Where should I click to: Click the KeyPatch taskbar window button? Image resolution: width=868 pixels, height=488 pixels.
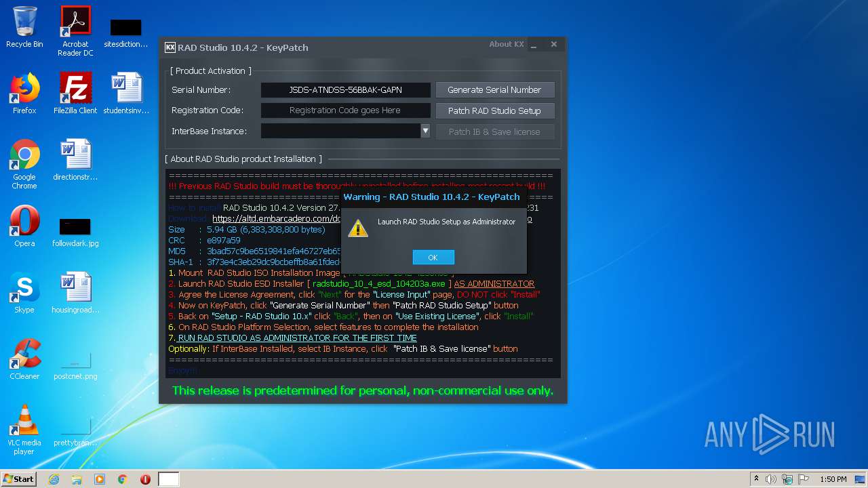169,479
